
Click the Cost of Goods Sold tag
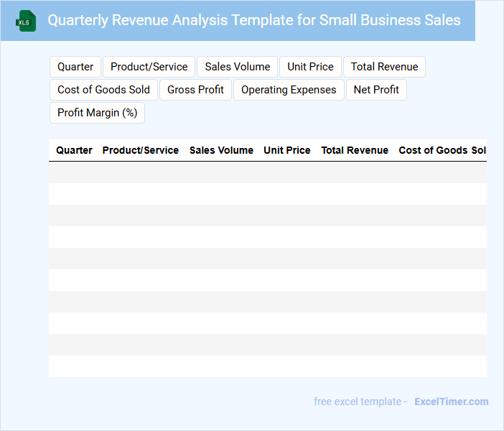click(103, 90)
